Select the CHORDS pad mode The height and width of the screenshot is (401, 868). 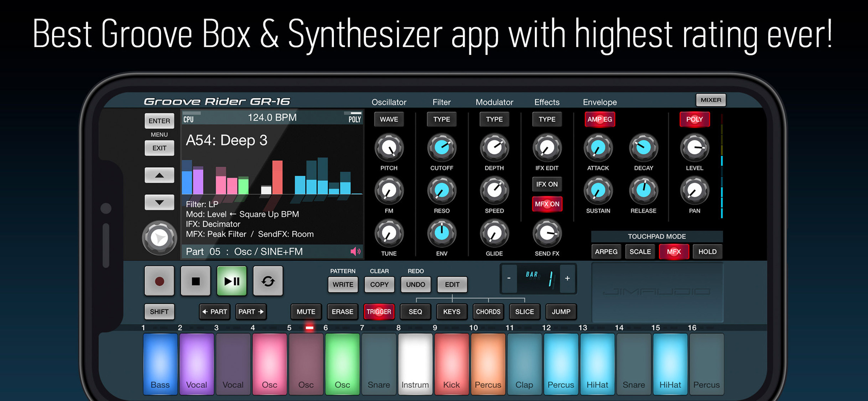(x=488, y=312)
